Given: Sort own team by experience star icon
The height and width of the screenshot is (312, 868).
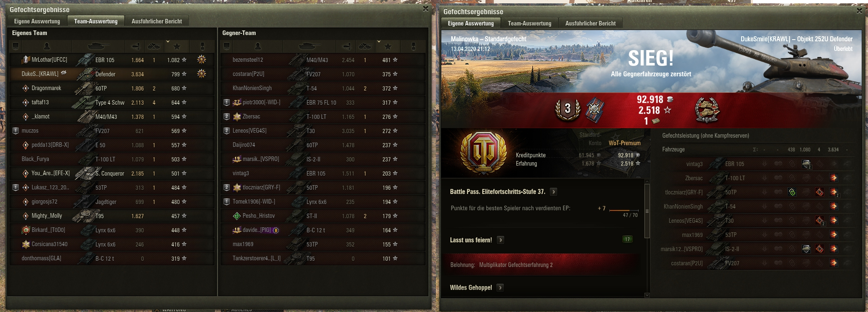Looking at the screenshot, I should click(x=177, y=46).
